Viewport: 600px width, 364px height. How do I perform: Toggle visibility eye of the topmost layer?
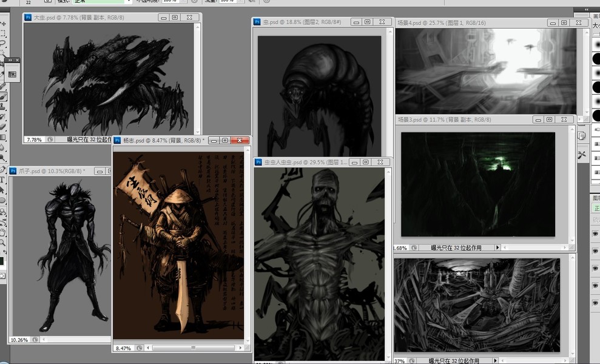(x=595, y=234)
